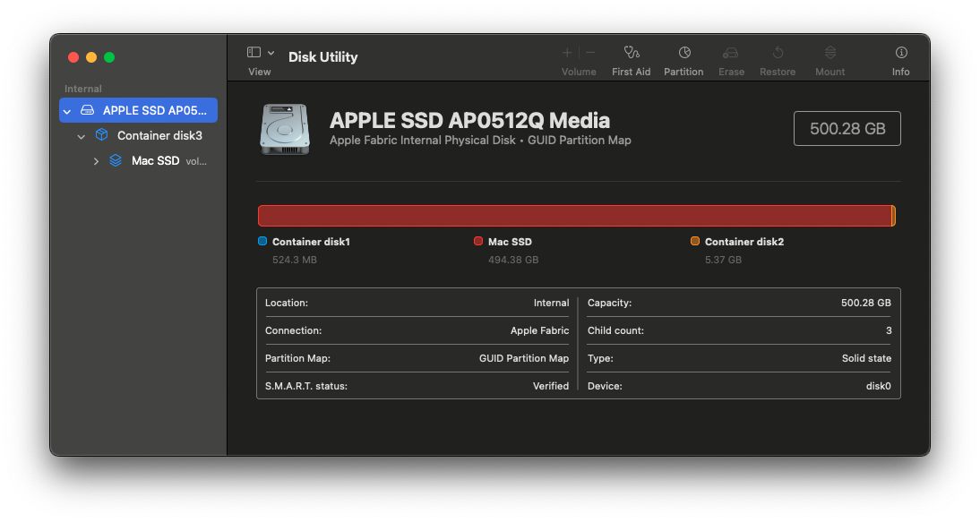Expand the View dropdown chevron
980x522 pixels.
pyautogui.click(x=271, y=53)
